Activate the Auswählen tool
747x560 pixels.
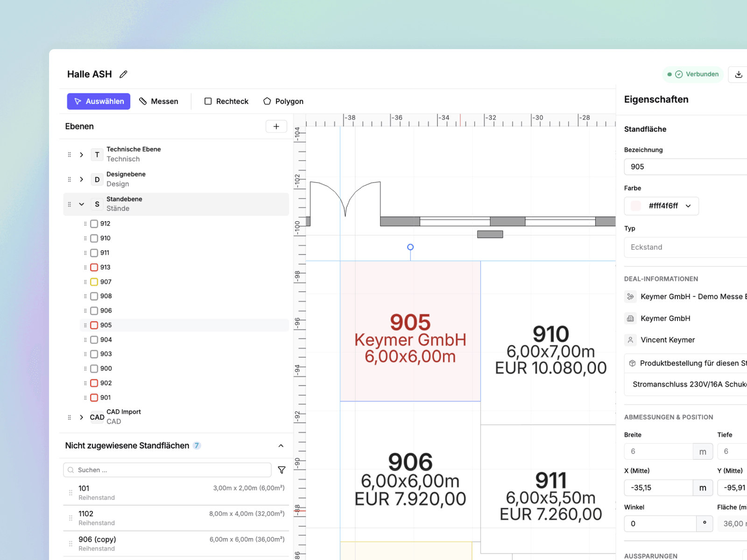tap(99, 101)
